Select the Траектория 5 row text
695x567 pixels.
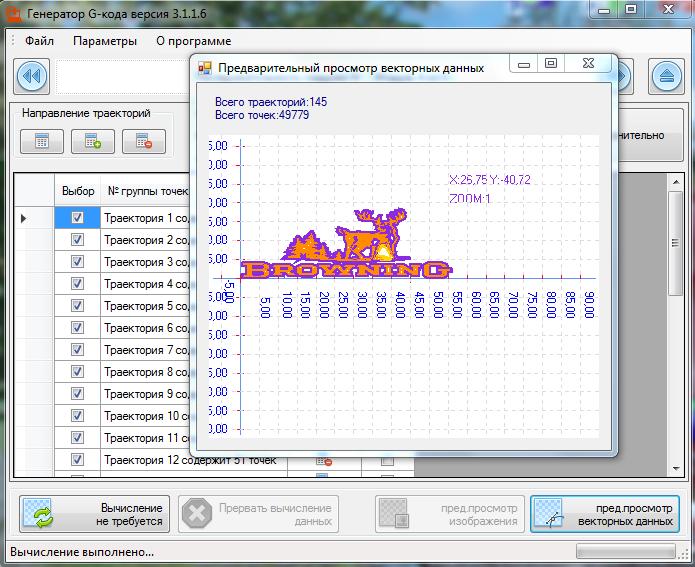[146, 306]
